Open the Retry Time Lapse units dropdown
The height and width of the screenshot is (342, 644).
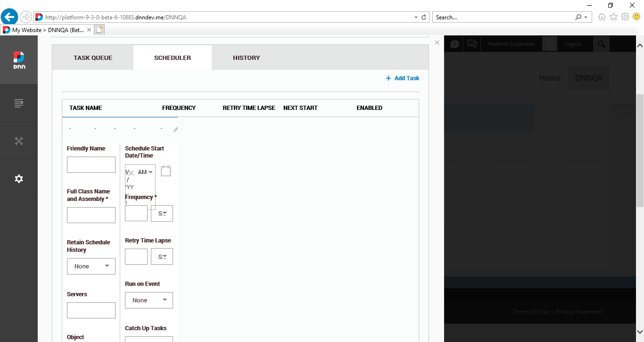(x=162, y=256)
